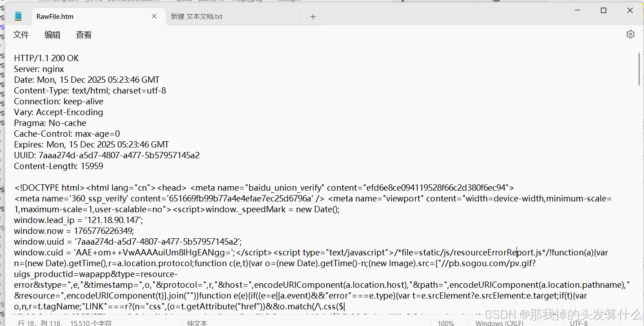Viewport: 644px width, 326px height.
Task: Click the Vary: Accept-Encoding line
Action: (58, 112)
